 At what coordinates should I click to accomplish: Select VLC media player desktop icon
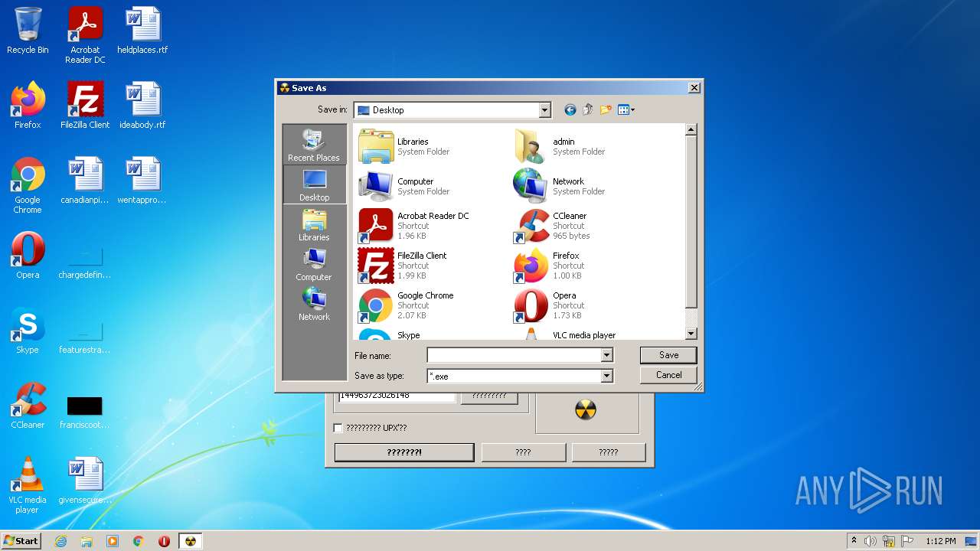point(28,485)
